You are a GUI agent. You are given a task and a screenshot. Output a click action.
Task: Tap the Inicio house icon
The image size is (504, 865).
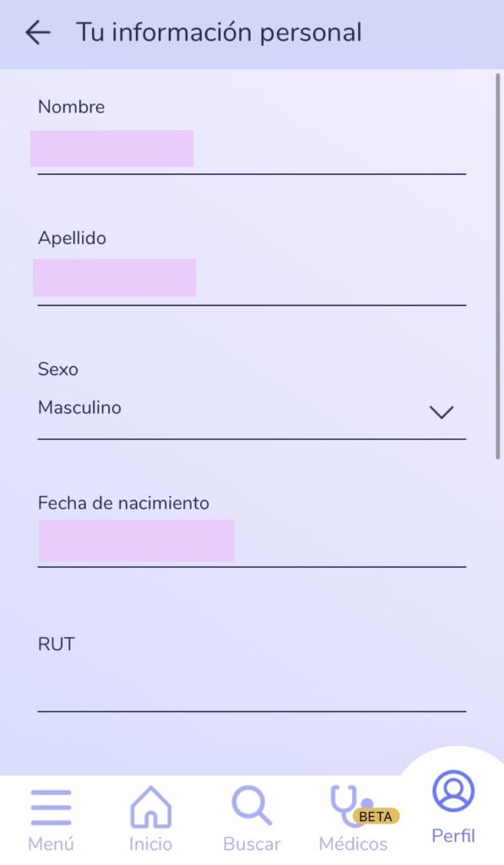click(150, 807)
